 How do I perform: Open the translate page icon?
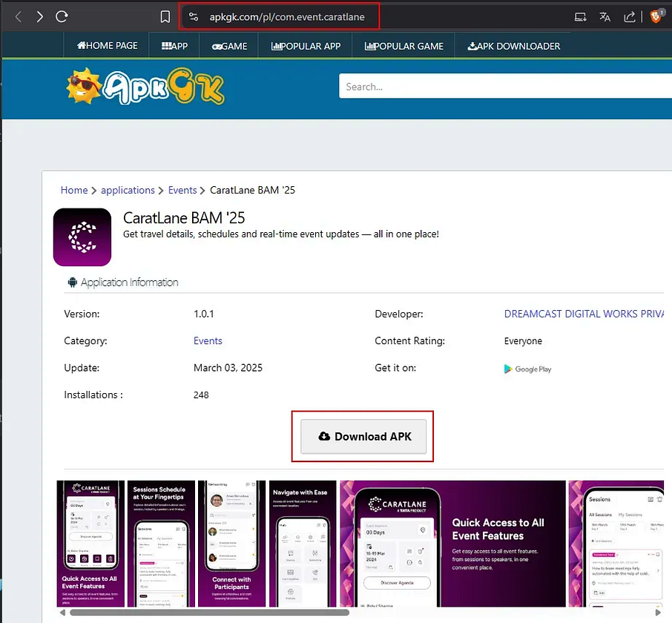click(605, 17)
